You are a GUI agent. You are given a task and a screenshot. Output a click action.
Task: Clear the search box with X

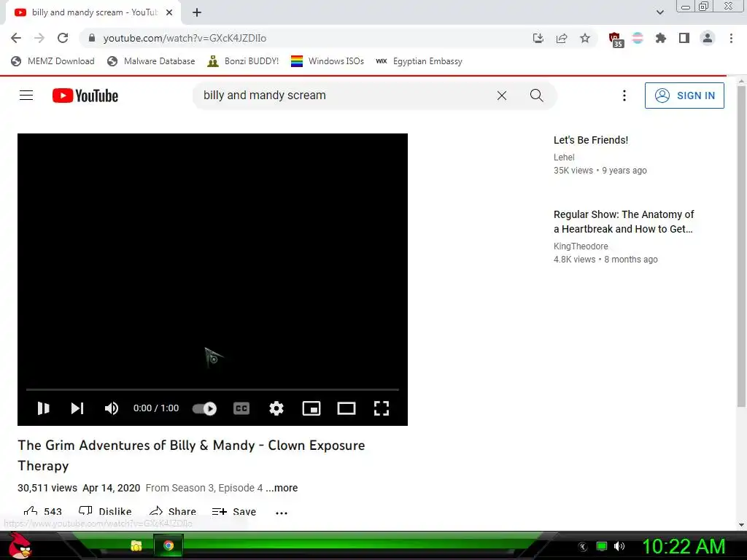click(502, 96)
